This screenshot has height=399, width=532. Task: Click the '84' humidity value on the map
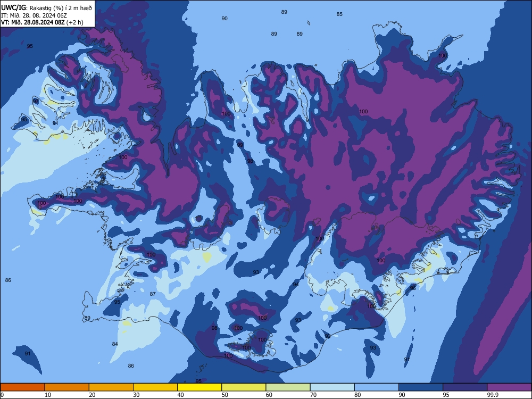[115, 344]
